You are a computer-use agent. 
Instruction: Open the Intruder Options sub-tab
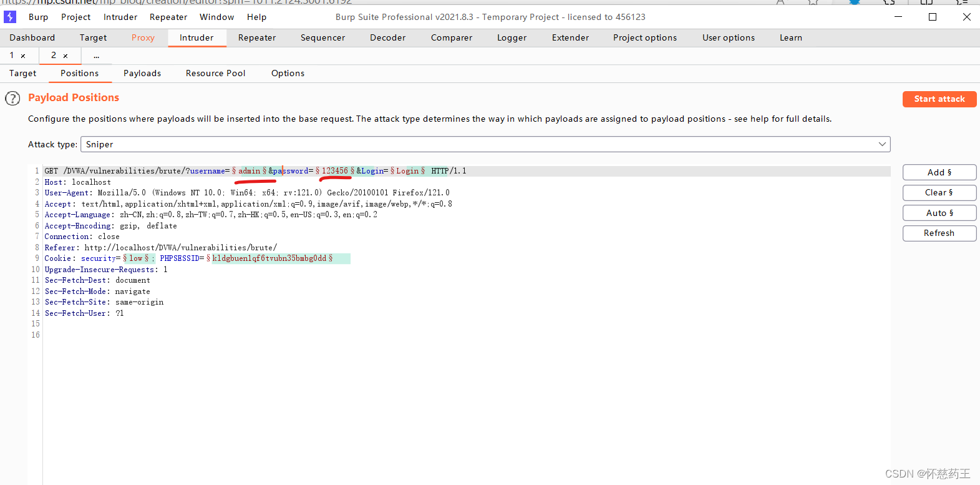288,73
